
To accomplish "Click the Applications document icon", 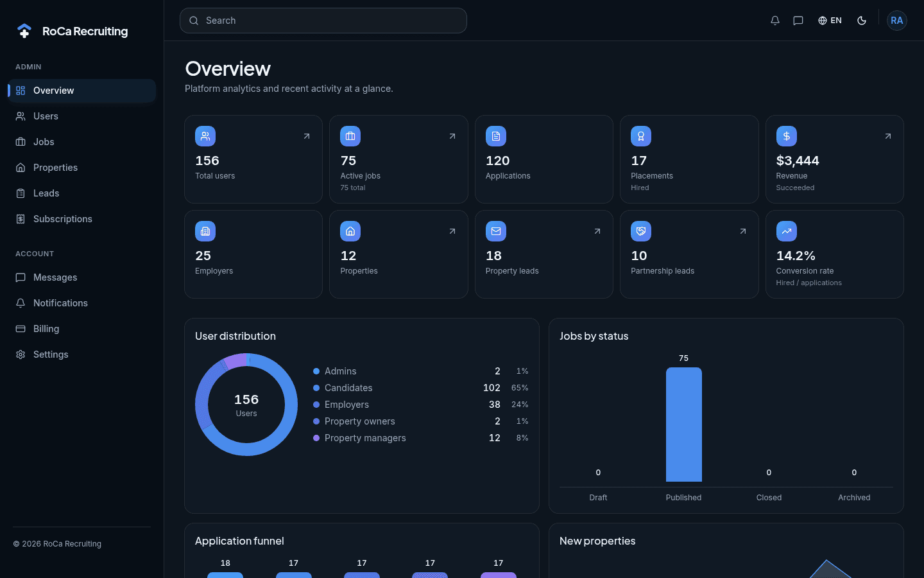I will pyautogui.click(x=496, y=136).
